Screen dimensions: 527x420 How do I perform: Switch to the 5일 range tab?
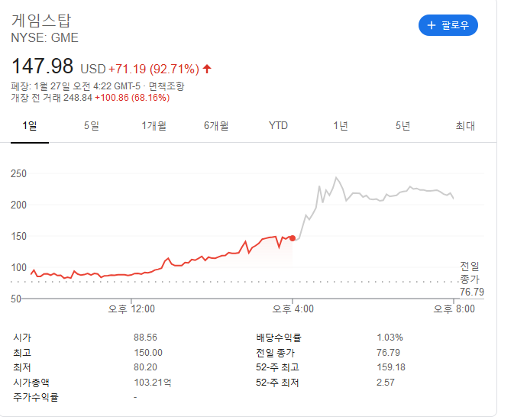[x=92, y=126]
